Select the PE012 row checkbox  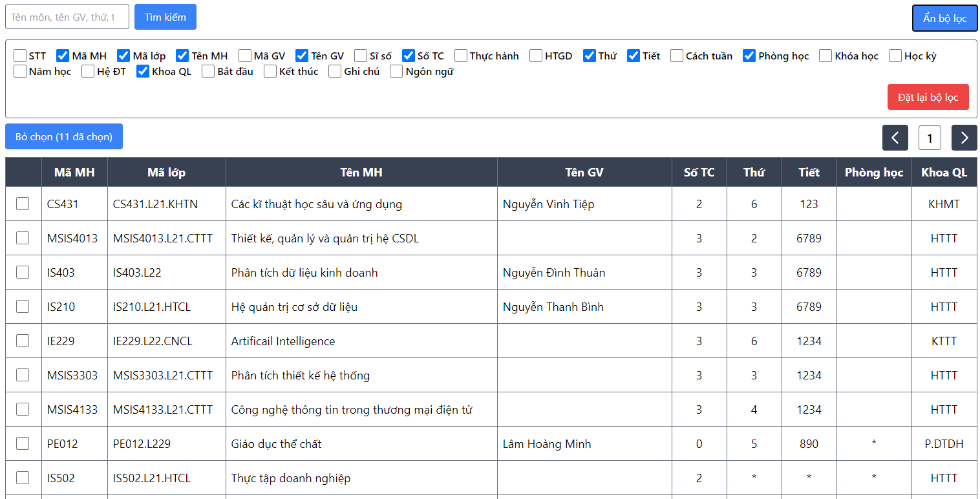tap(23, 443)
